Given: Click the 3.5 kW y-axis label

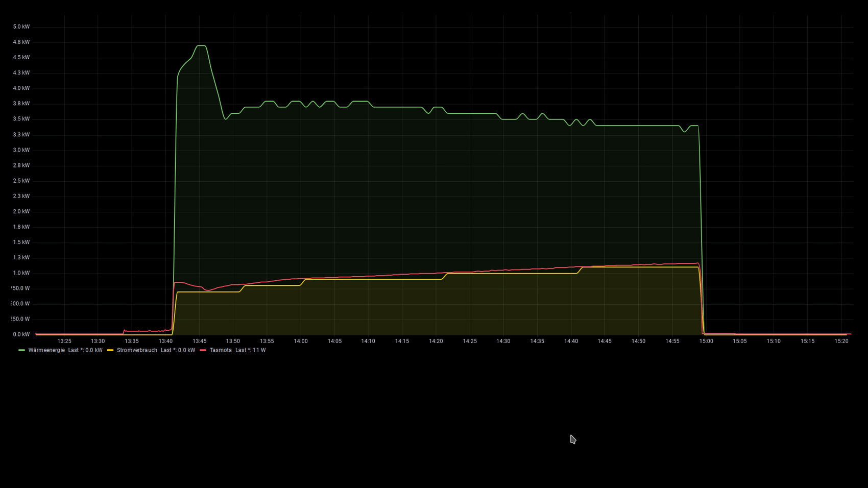Looking at the screenshot, I should [x=21, y=119].
